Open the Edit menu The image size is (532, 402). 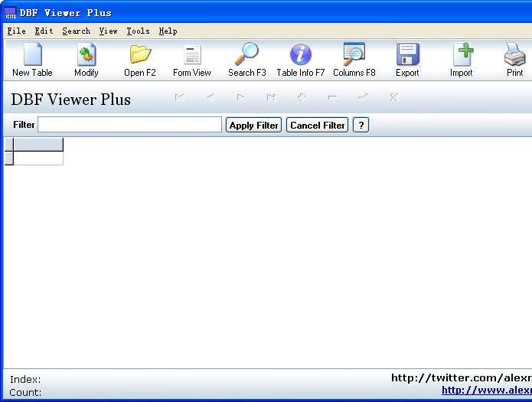[x=44, y=31]
